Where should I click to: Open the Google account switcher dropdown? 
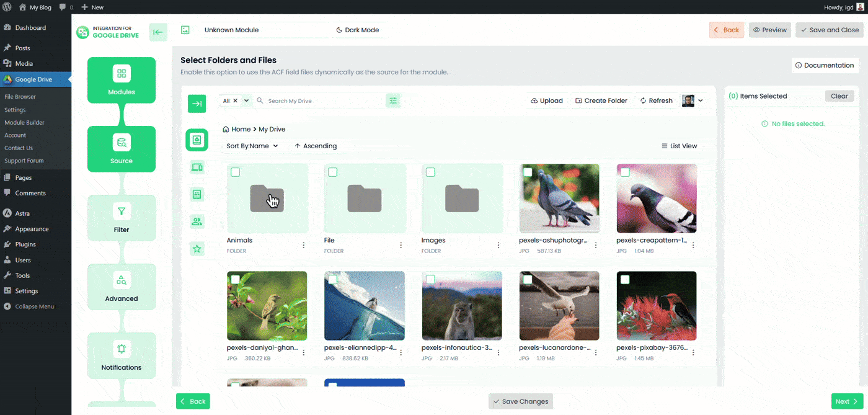click(x=693, y=100)
